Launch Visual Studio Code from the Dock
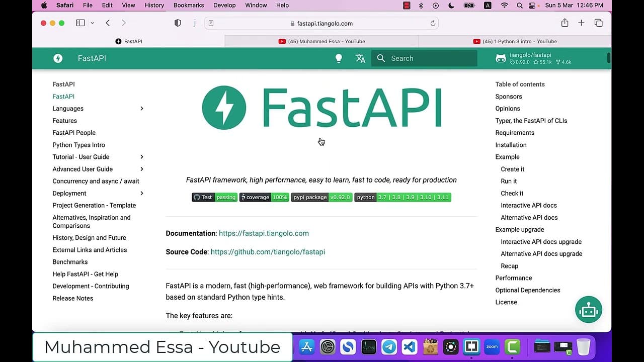The height and width of the screenshot is (362, 644). coord(410,347)
